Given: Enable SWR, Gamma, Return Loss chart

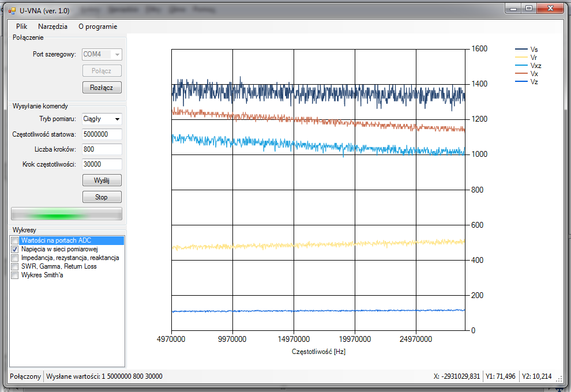Looking at the screenshot, I should pyautogui.click(x=15, y=266).
